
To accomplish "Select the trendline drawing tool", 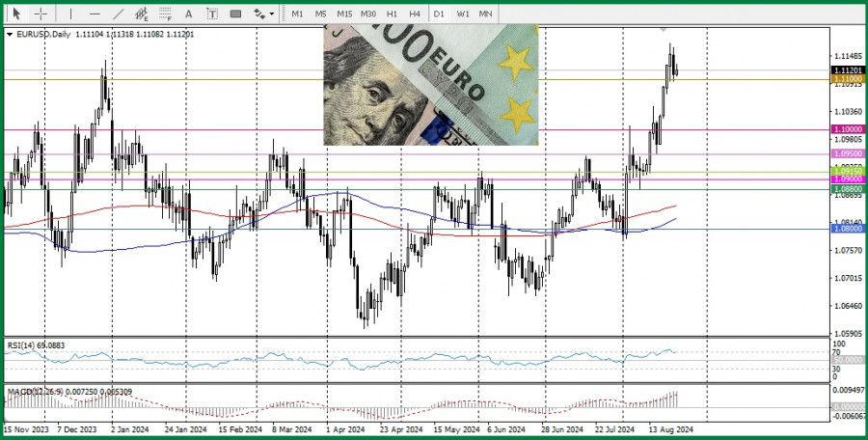I will (118, 14).
